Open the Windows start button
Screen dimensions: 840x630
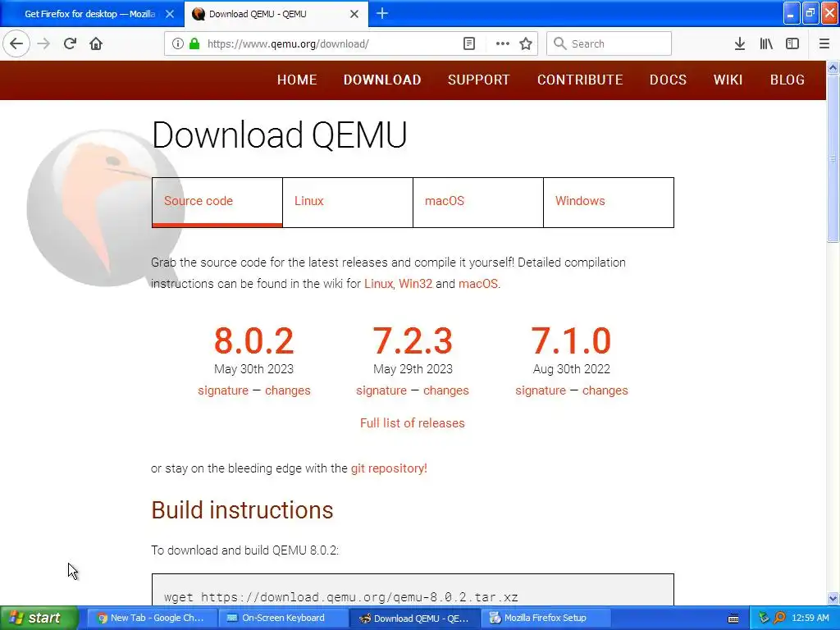click(x=39, y=618)
